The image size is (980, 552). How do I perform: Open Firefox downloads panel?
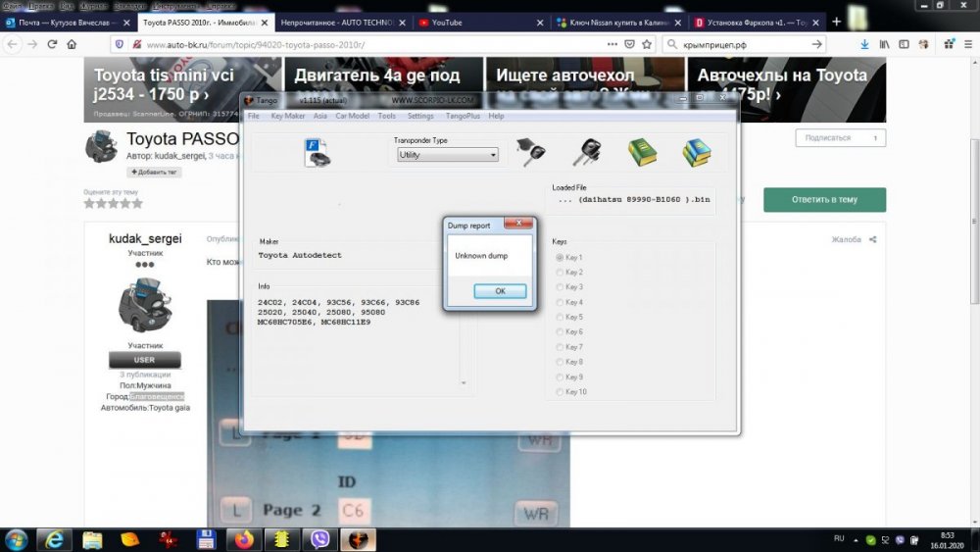[864, 44]
